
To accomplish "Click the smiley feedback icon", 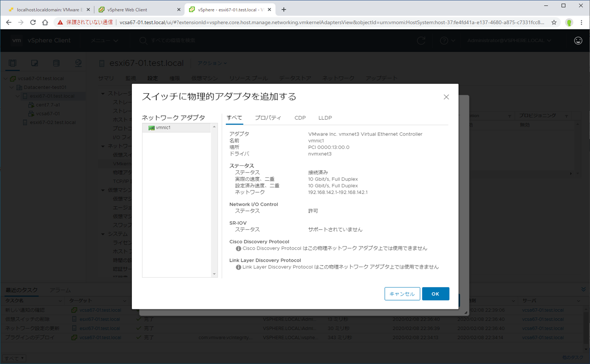I will tap(578, 40).
